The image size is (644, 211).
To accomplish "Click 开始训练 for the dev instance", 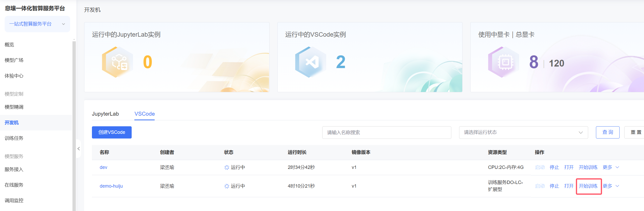I will point(588,167).
